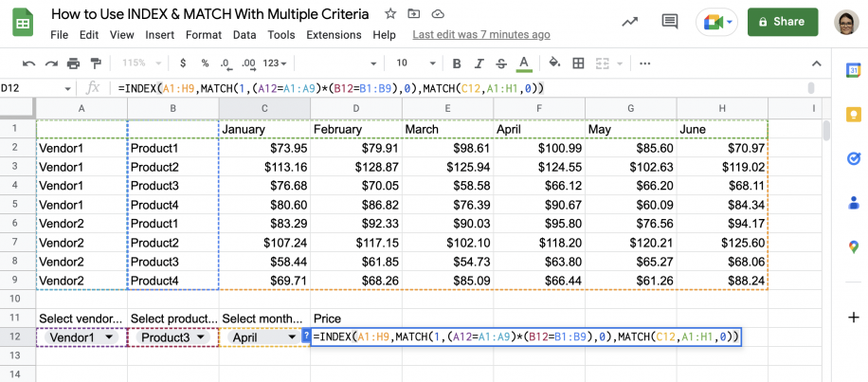Click the January header cell
The width and height of the screenshot is (868, 382).
point(264,129)
